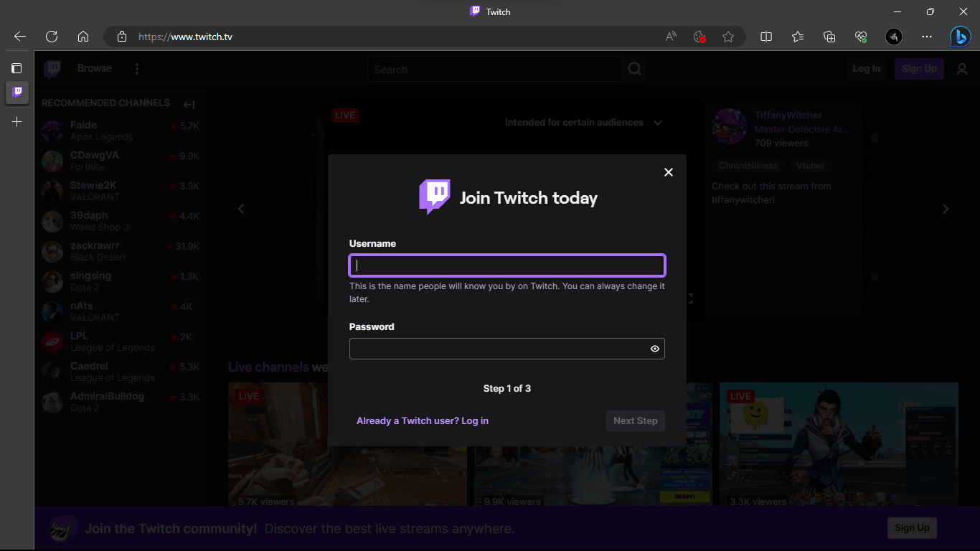Click Sign Up in the bottom banner
Image resolution: width=980 pixels, height=551 pixels.
912,528
